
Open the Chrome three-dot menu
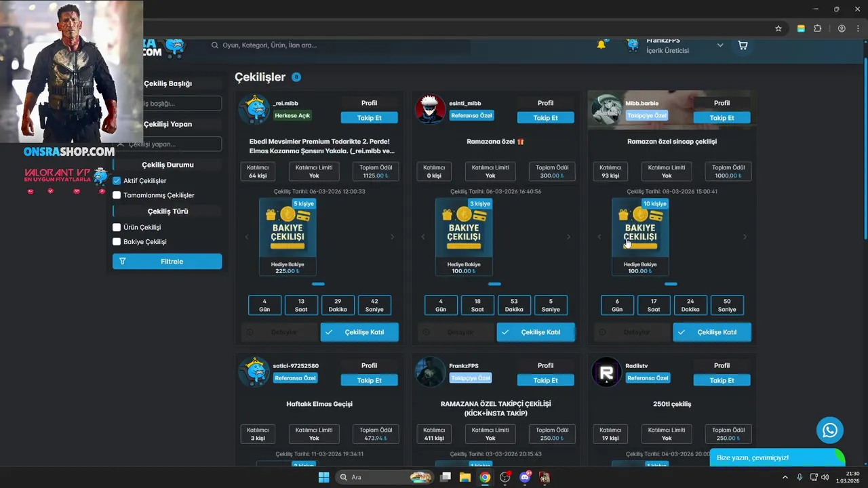point(859,28)
